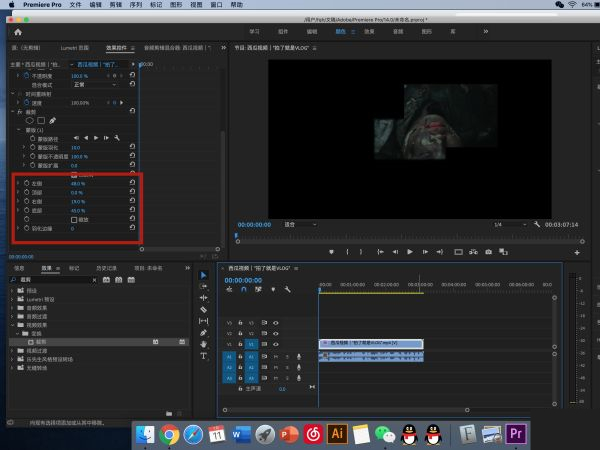Select the Type tool
This screenshot has height=450, width=600.
click(204, 356)
